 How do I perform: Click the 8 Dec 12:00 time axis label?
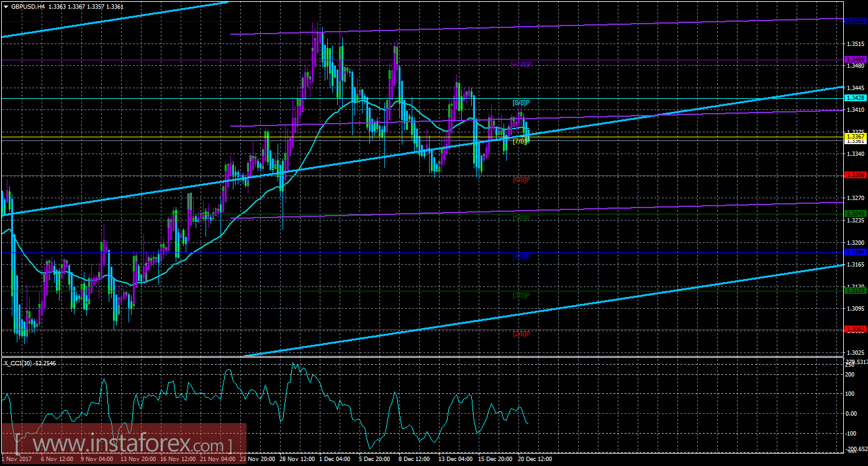(x=414, y=459)
